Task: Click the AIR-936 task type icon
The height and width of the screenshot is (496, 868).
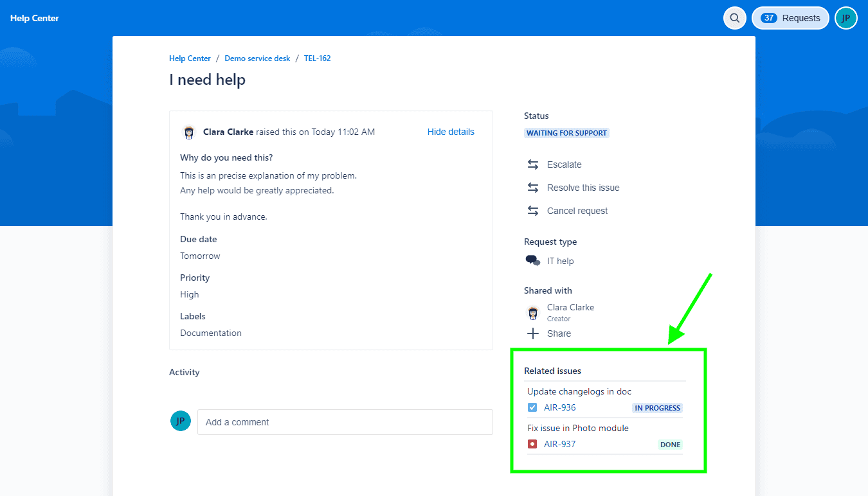Action: (532, 407)
